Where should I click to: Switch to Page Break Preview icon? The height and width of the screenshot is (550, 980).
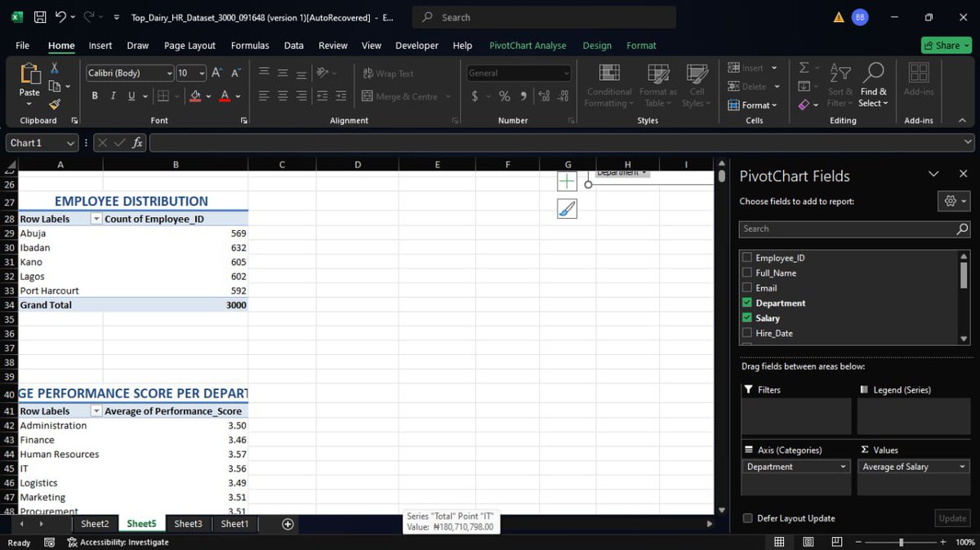[x=836, y=542]
